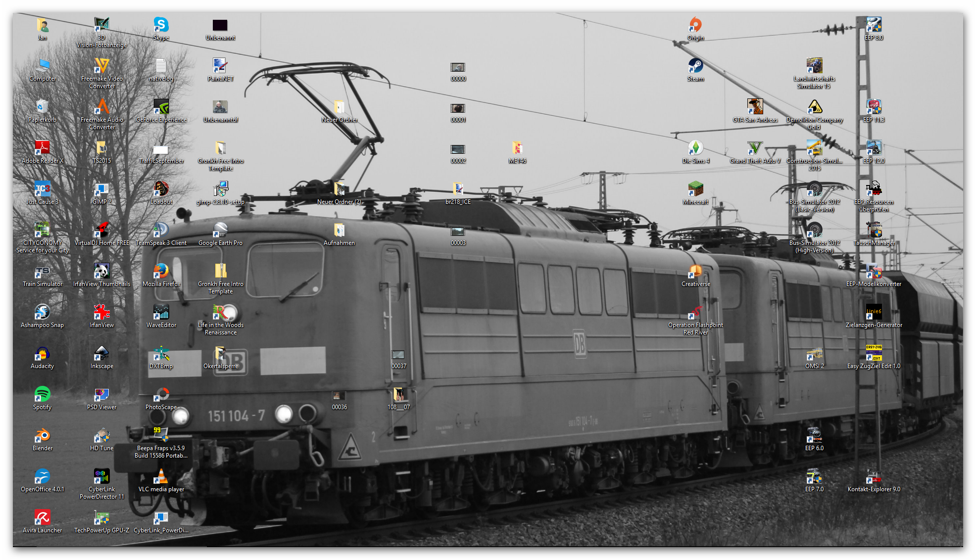Viewport: 976px width, 560px height.
Task: Select the Grand Theft Auto V icon
Action: pyautogui.click(x=755, y=148)
